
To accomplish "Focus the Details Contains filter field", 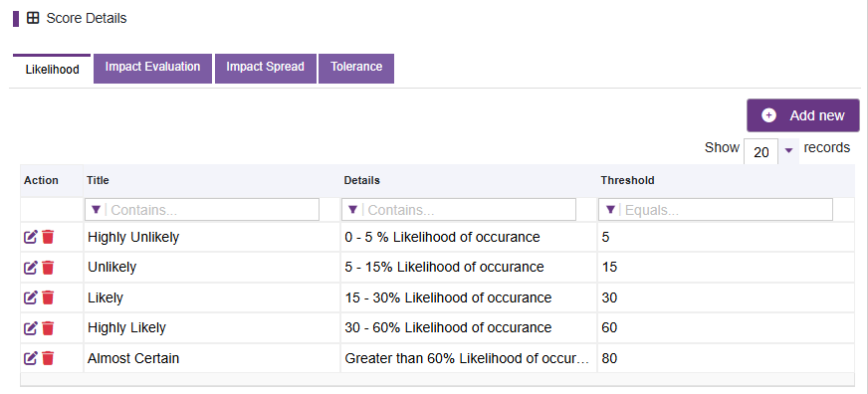I will (x=459, y=210).
